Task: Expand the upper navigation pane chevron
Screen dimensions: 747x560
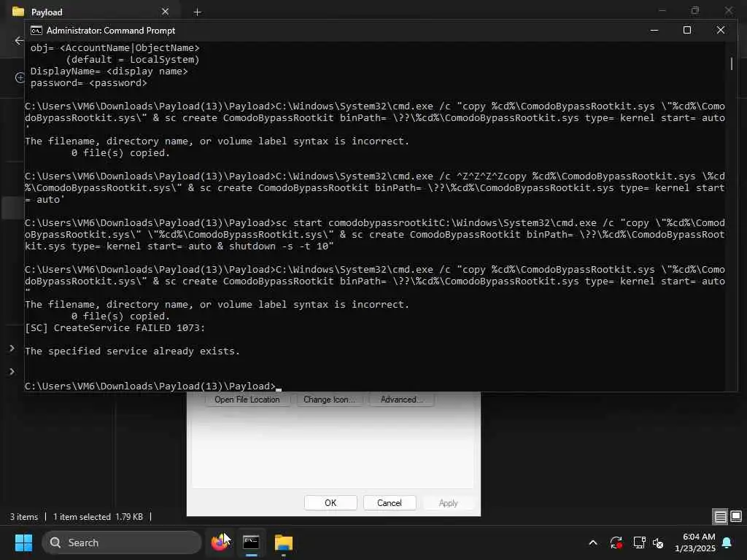Action: click(12, 349)
